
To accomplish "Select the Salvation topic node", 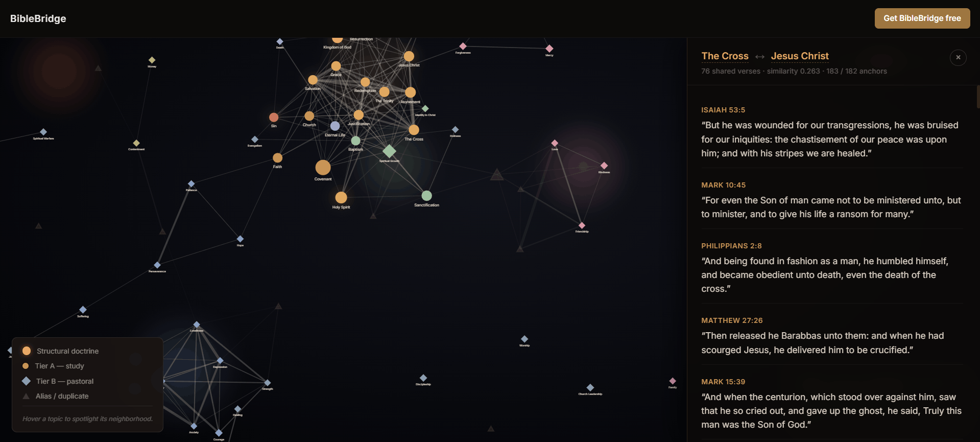I will coord(313,80).
